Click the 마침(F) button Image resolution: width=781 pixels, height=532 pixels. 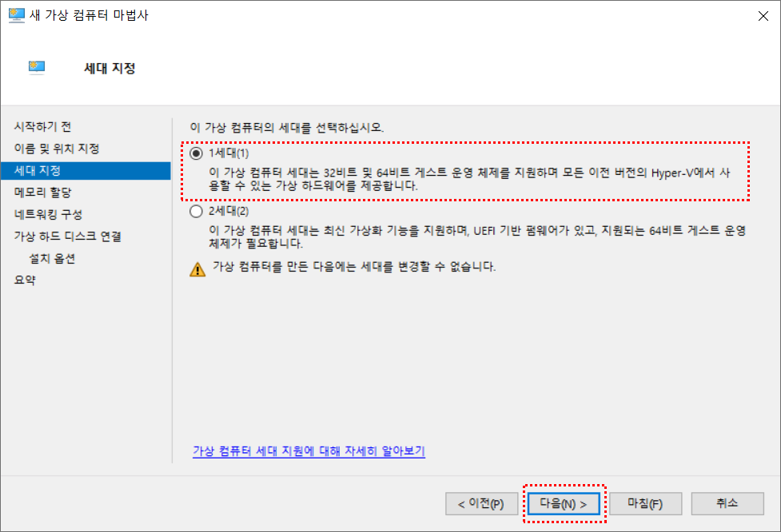tap(645, 503)
